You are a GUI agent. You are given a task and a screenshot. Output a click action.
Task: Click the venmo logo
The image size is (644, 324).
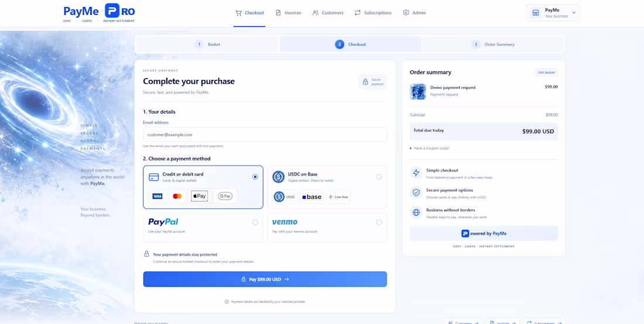[285, 222]
